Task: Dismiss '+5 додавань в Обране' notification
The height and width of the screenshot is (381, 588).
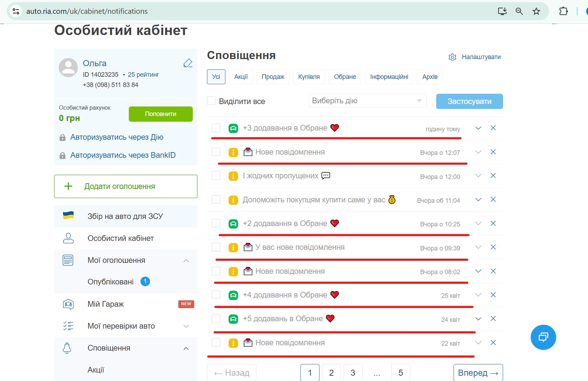Action: pos(493,318)
